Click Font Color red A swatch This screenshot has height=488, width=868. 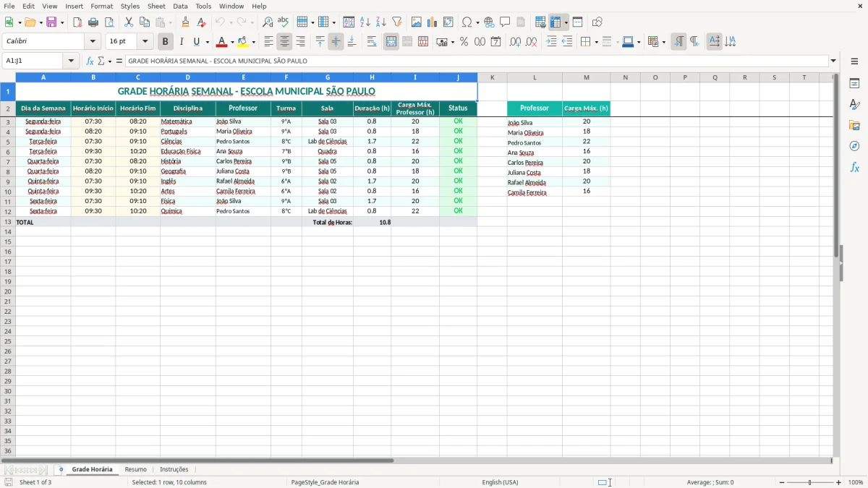coord(222,42)
